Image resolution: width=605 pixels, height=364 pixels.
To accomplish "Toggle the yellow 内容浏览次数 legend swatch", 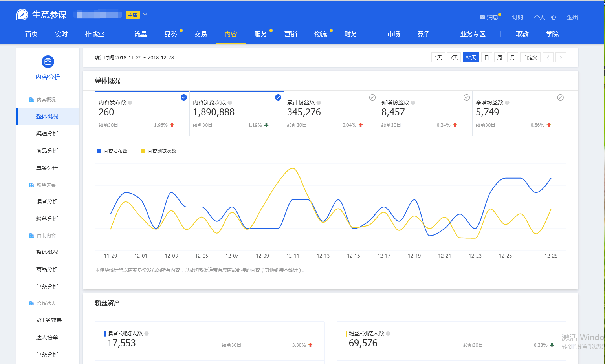I will pos(143,151).
